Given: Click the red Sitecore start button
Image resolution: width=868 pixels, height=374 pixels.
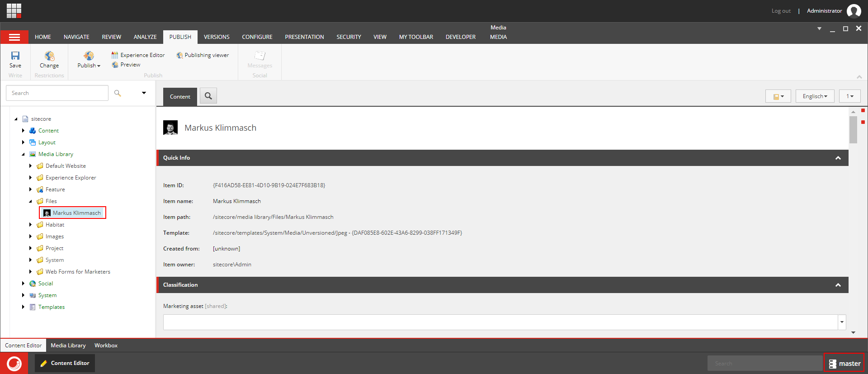Looking at the screenshot, I should [x=14, y=363].
